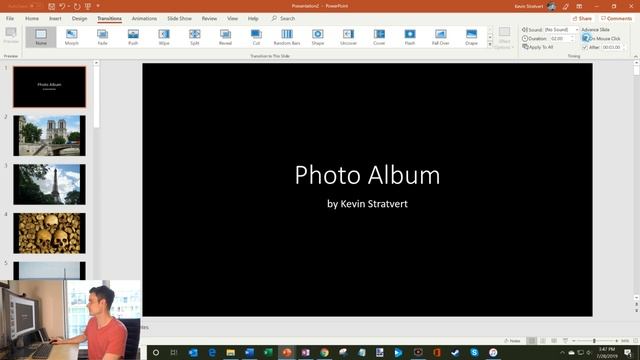
Task: Open Customize Quick Access Toolbar dropdown
Action: tap(98, 6)
